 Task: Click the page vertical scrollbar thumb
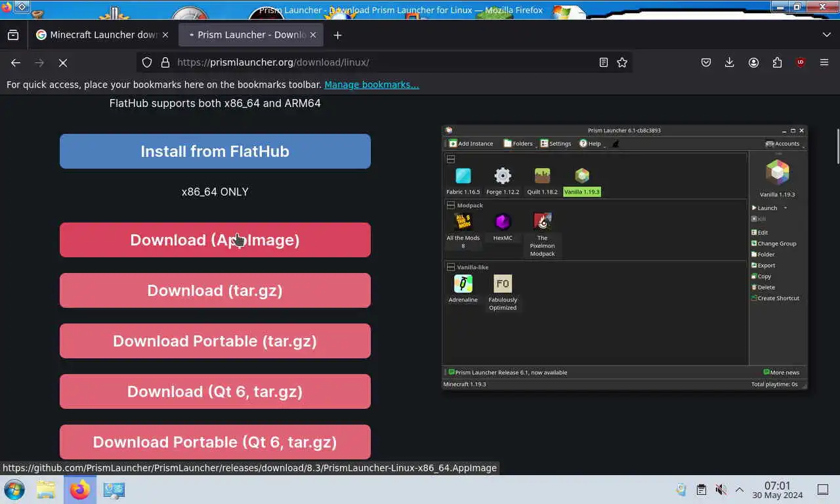837,146
